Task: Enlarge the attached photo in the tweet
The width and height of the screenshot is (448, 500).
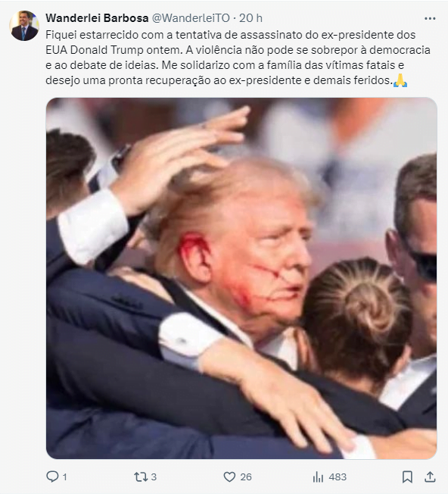Action: tap(241, 278)
